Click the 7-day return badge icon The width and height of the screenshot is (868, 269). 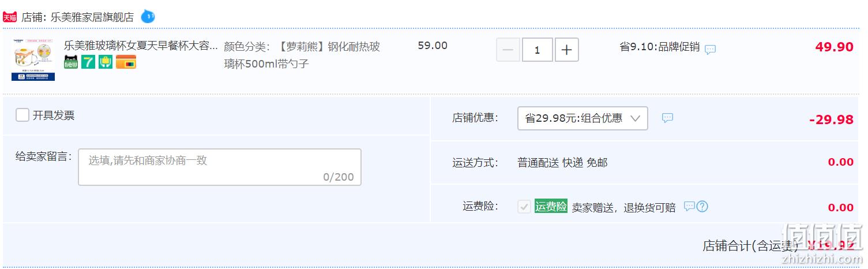[88, 62]
